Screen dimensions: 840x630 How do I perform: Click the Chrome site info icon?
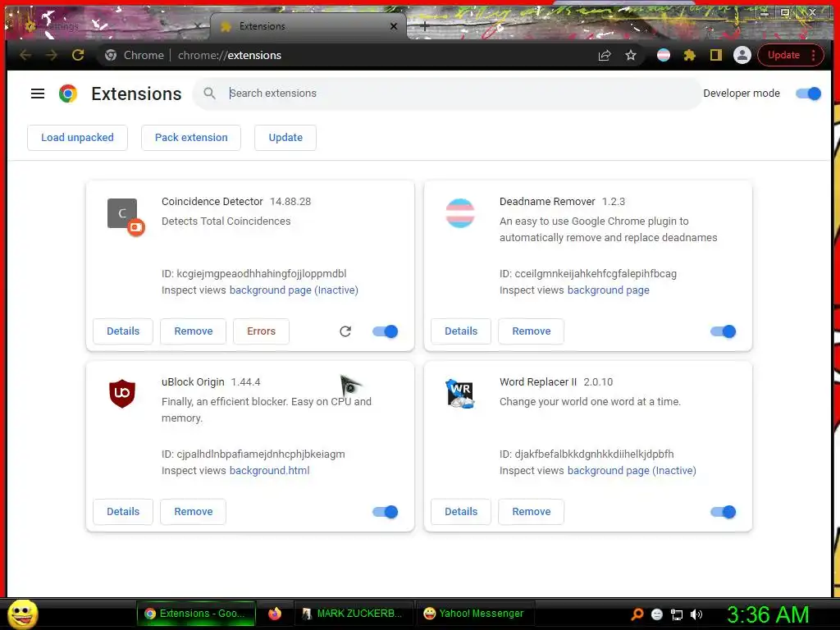pyautogui.click(x=111, y=55)
